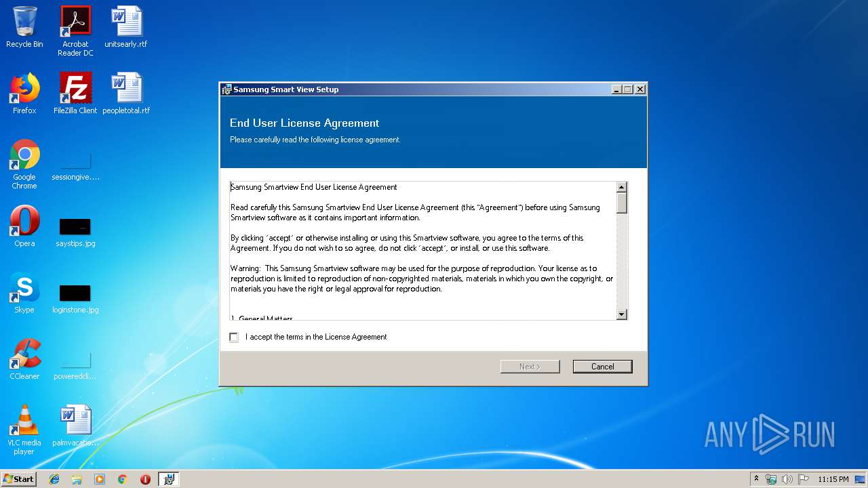This screenshot has height=488, width=868.
Task: Click the setup installer taskbar button
Action: [x=169, y=479]
